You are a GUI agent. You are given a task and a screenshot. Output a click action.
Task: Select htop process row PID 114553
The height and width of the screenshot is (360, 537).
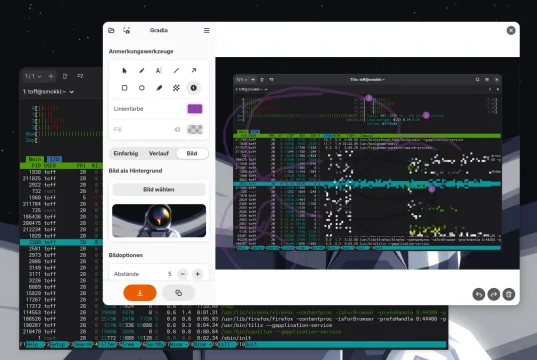pos(234,312)
